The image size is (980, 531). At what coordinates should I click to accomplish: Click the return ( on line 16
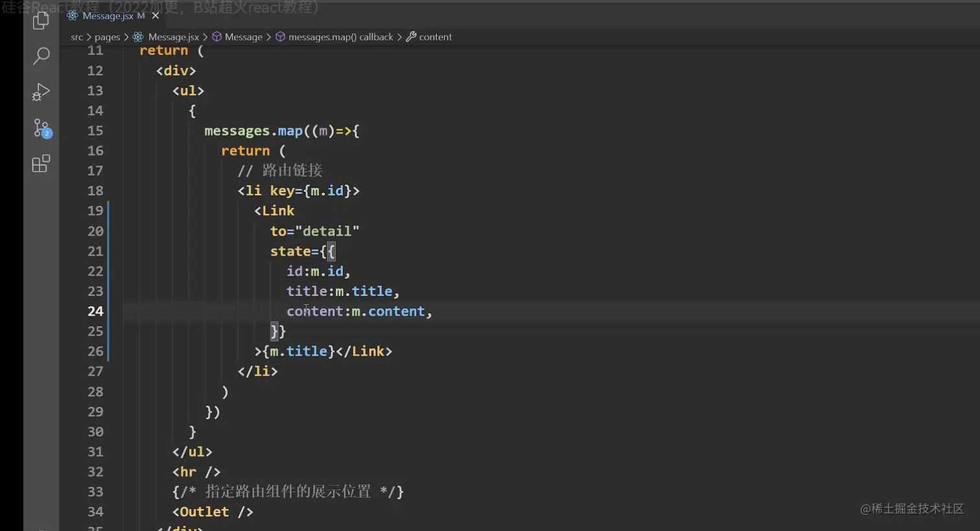pos(253,151)
